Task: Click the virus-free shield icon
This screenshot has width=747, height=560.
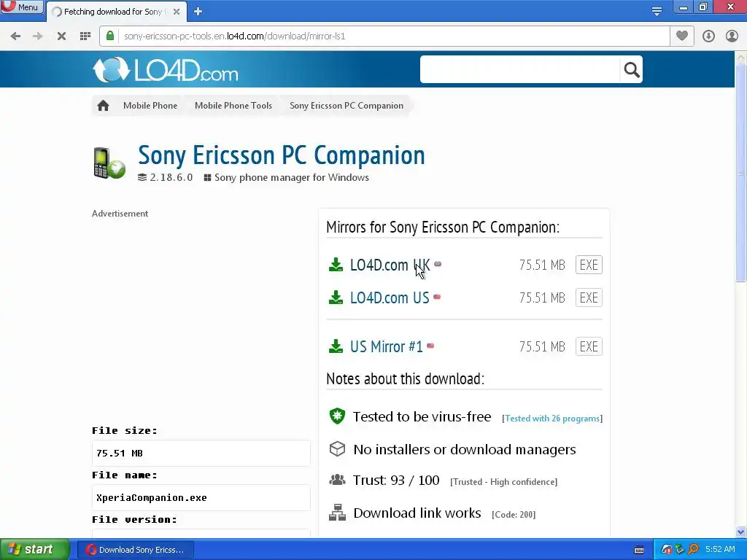Action: (x=337, y=416)
